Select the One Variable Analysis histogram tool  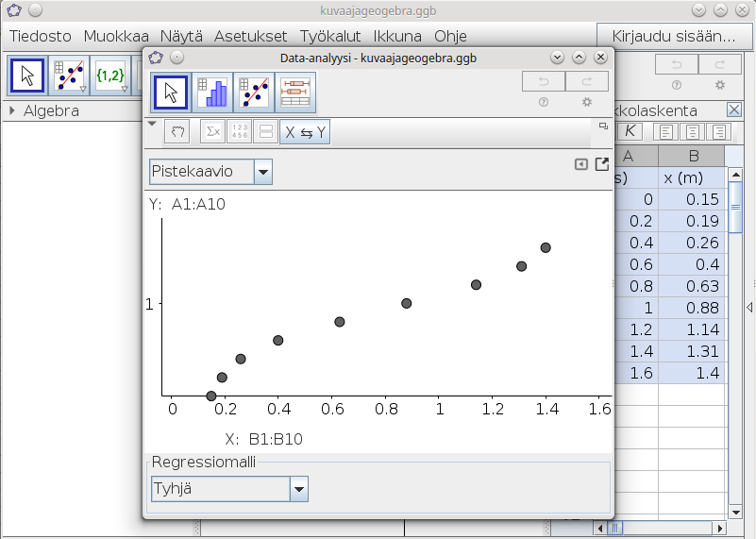point(212,93)
